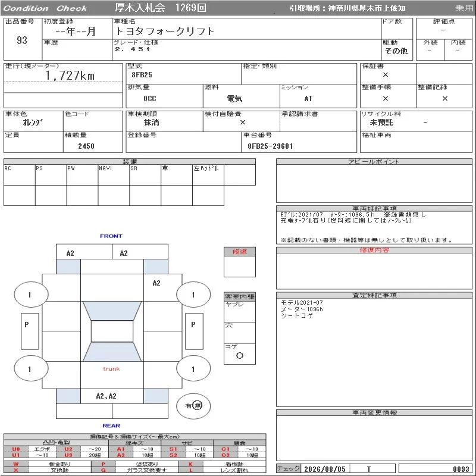Click the × under 保証書

385,75
